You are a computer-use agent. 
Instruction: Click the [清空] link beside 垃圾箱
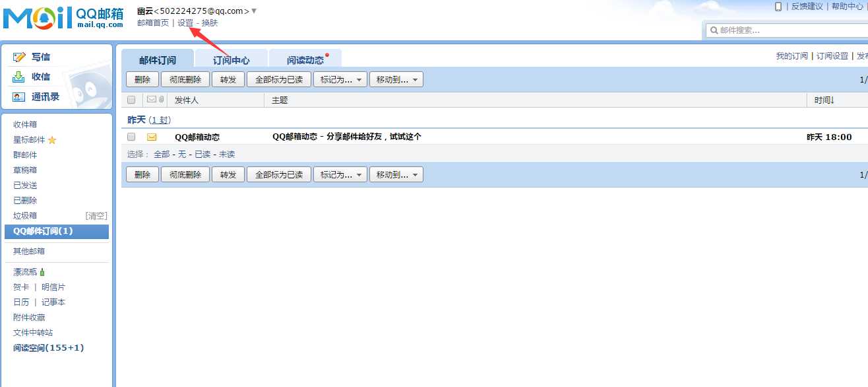(x=96, y=216)
